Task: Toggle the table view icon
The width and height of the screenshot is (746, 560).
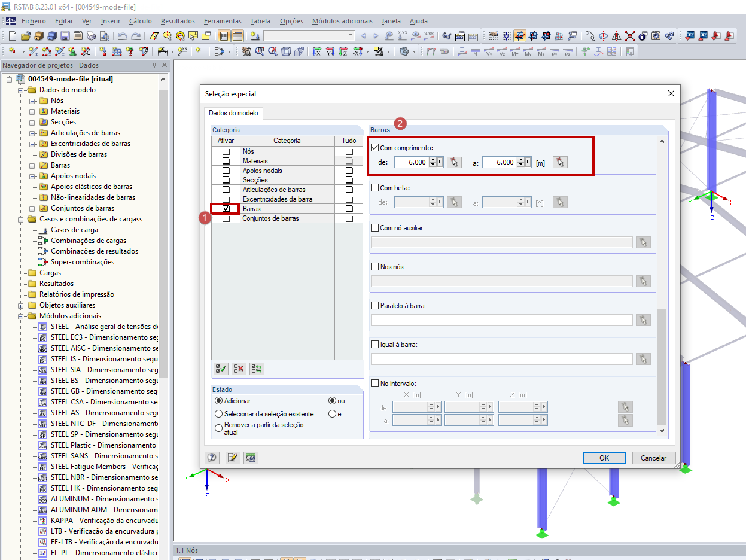Action: [x=237, y=36]
